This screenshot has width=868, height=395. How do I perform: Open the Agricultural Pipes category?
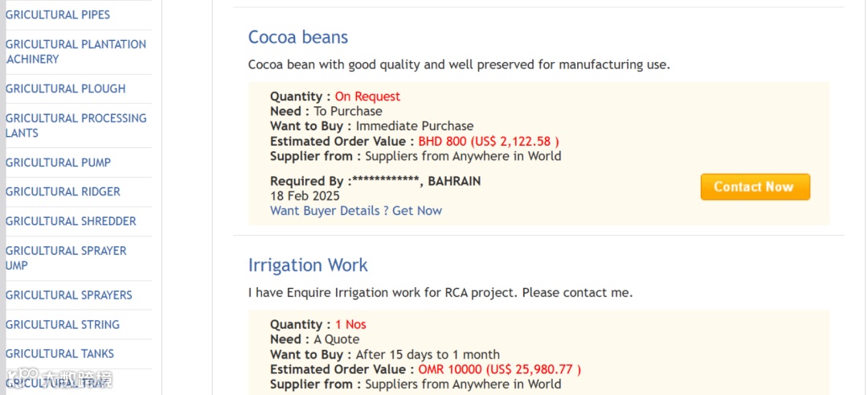tap(58, 14)
